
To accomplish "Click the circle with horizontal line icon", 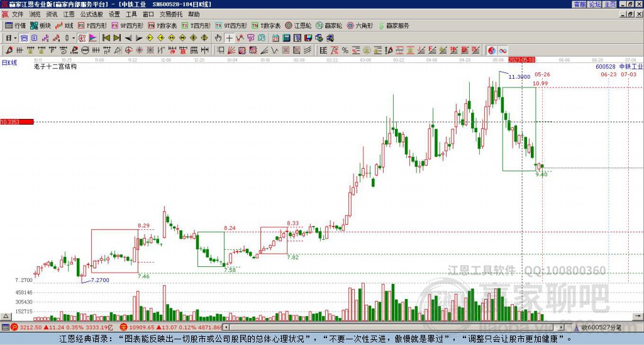I will pyautogui.click(x=85, y=50).
